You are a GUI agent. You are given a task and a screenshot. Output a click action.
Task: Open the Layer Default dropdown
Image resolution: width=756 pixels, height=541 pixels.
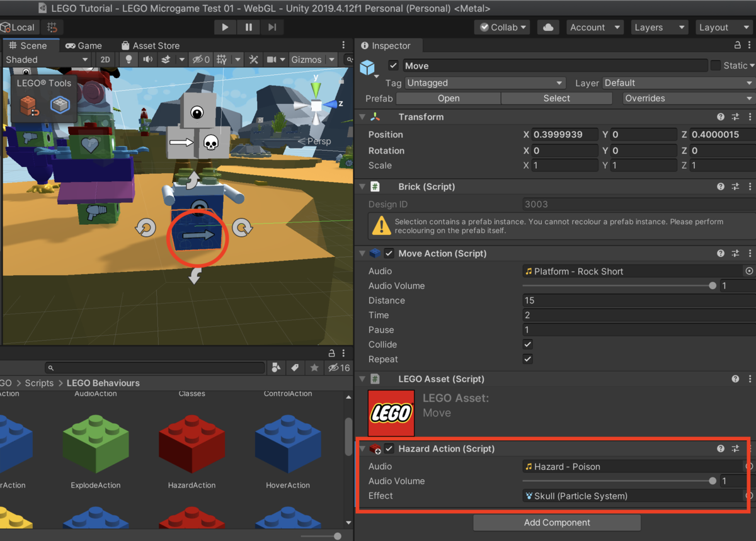point(679,83)
